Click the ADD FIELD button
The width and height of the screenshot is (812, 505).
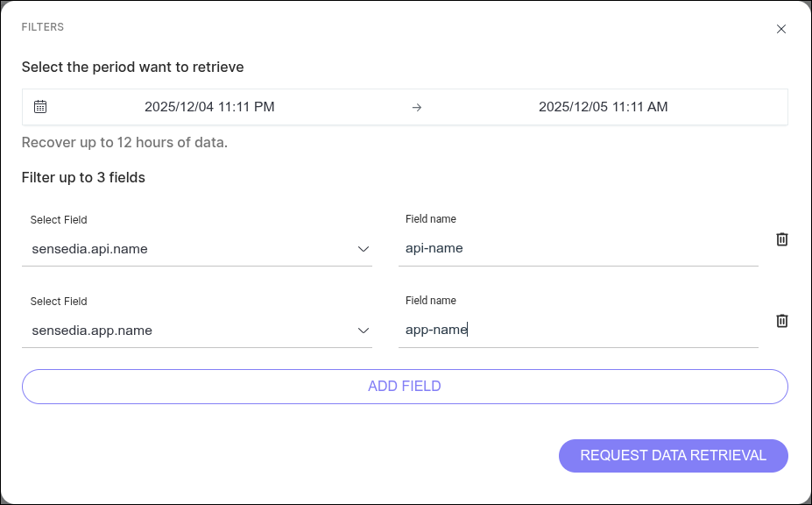pos(405,386)
